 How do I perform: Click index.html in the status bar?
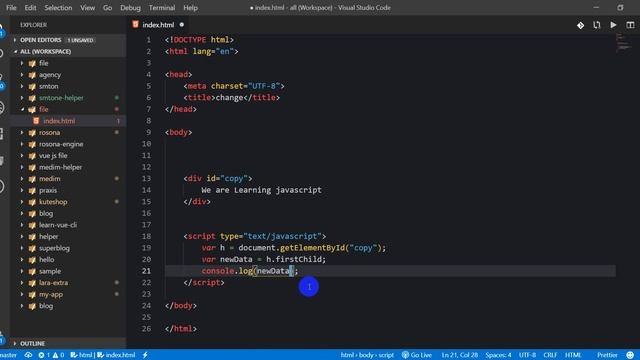[116, 355]
